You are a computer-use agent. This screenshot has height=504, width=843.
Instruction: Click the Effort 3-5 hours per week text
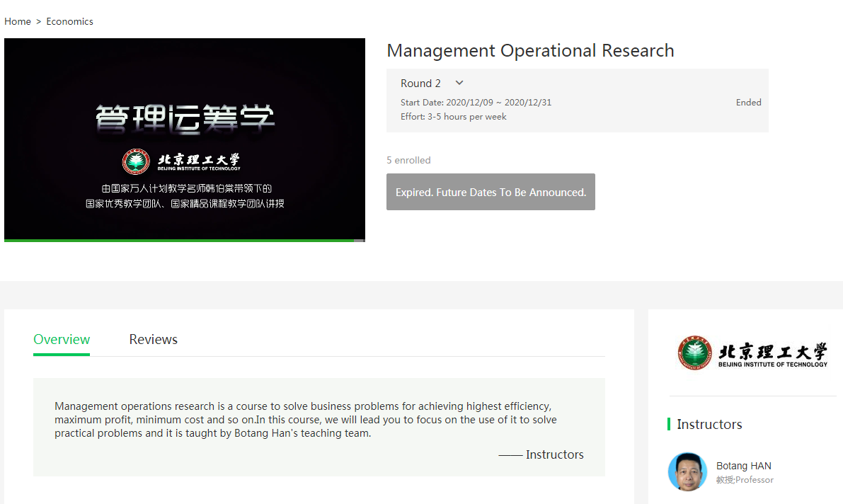(x=453, y=117)
